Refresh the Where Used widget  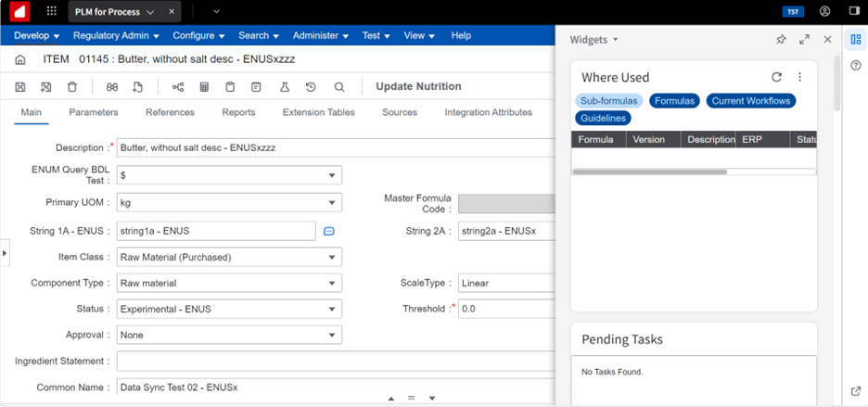[777, 78]
